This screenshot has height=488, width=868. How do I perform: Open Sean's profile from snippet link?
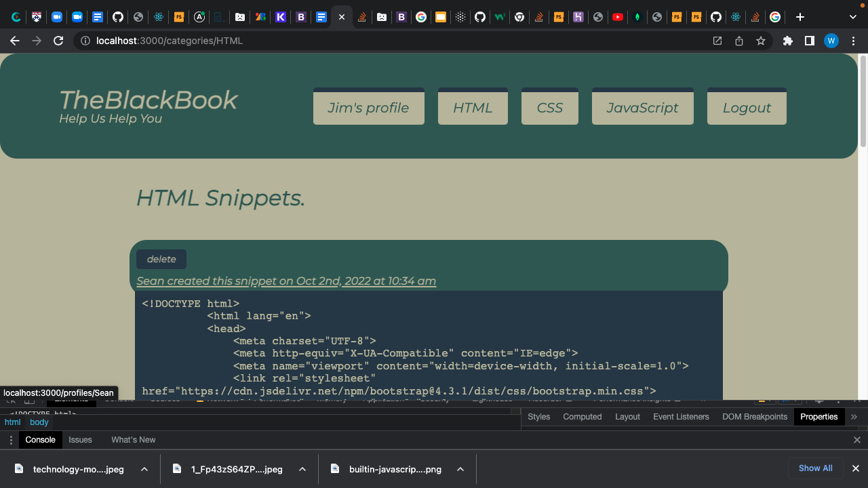tap(286, 281)
